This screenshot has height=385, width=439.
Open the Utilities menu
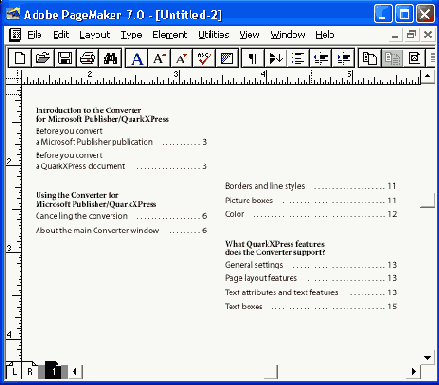click(x=214, y=35)
